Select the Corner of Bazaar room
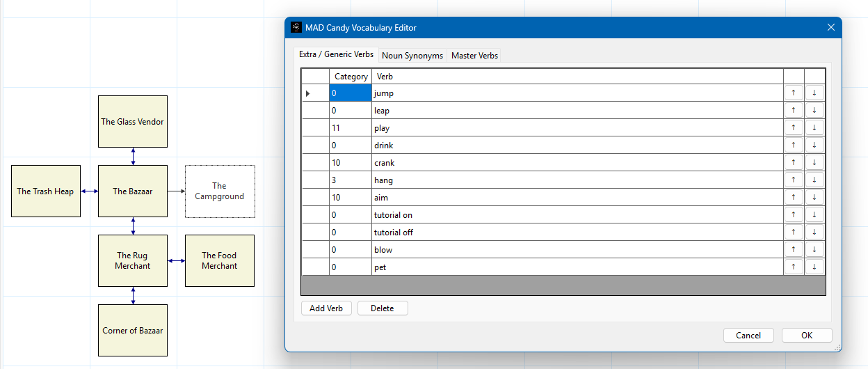Image resolution: width=868 pixels, height=369 pixels. (133, 331)
